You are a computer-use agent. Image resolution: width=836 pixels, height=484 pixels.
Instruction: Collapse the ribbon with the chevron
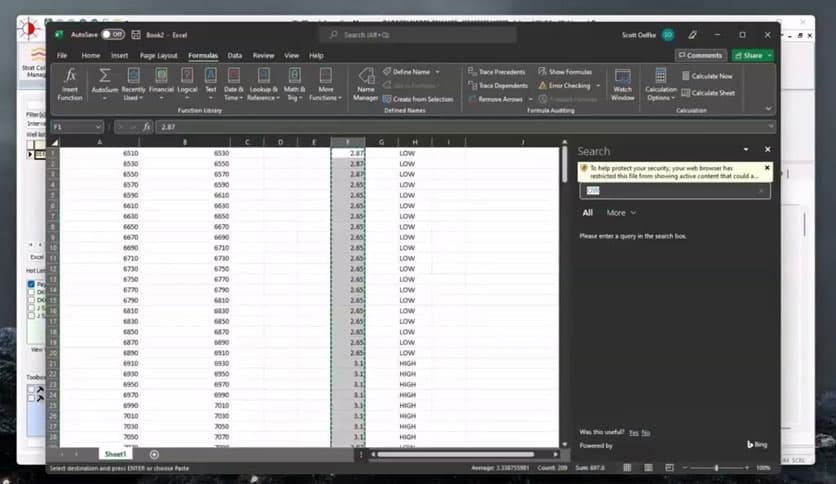tap(768, 108)
